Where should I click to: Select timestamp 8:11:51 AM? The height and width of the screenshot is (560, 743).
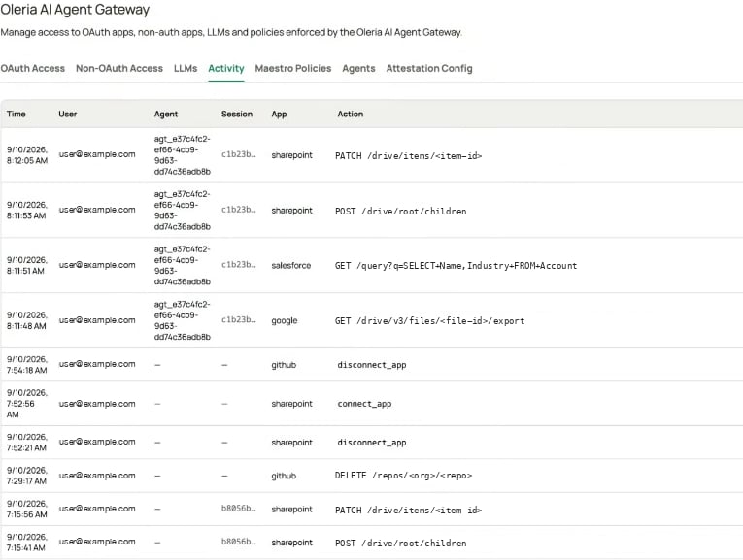click(27, 265)
